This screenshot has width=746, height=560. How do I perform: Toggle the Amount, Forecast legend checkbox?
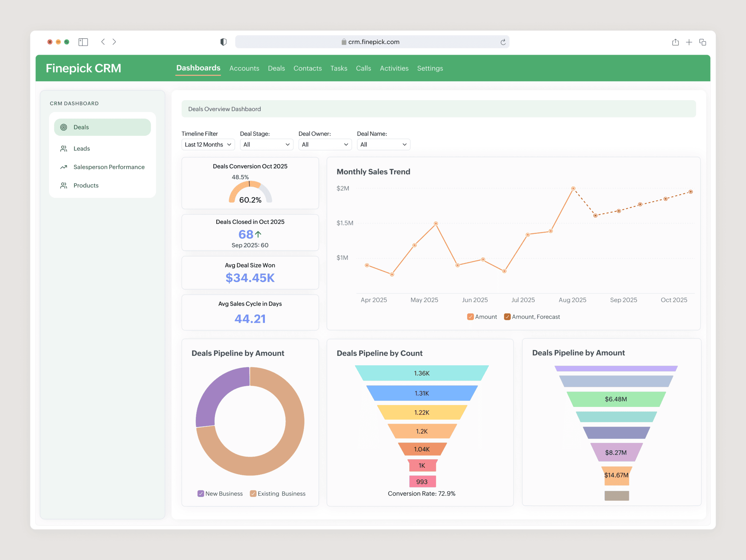pos(507,316)
